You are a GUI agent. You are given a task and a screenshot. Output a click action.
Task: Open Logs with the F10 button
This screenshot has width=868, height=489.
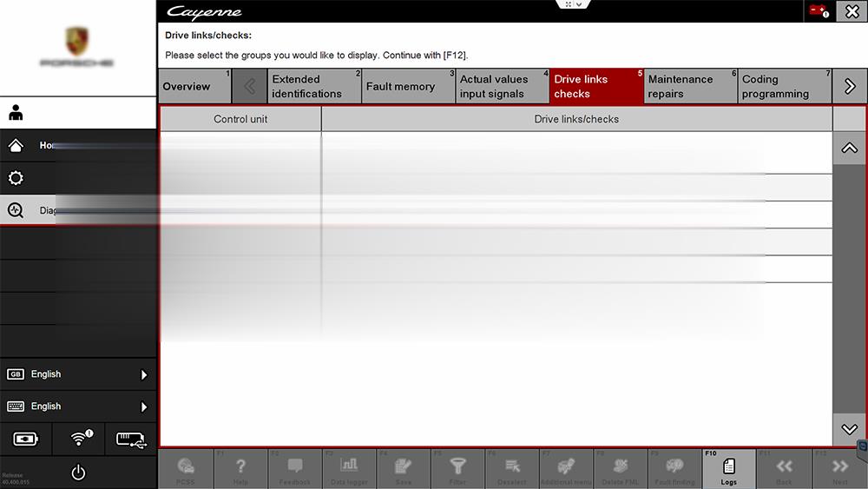click(x=728, y=470)
